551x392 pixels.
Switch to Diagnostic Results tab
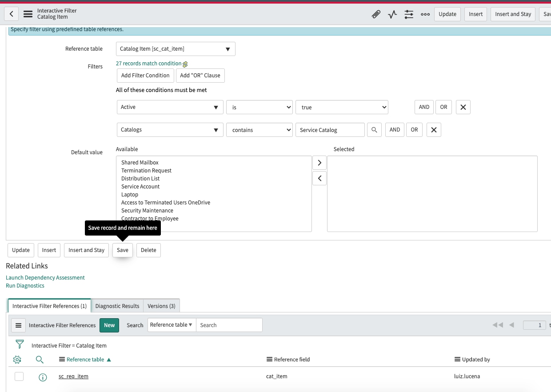coord(117,306)
